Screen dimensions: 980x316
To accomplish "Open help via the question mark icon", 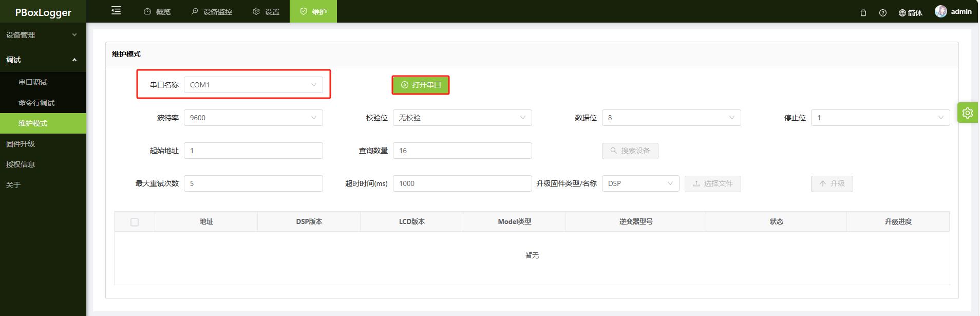I will tap(883, 13).
